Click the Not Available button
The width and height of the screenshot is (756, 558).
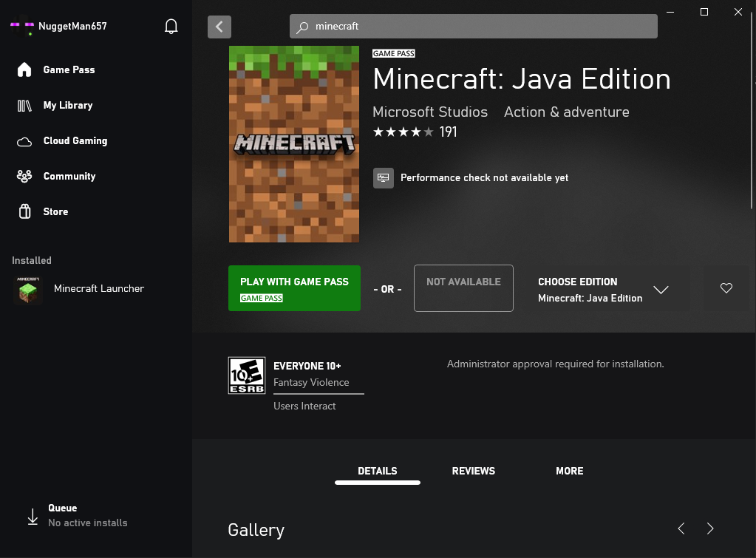coord(463,288)
